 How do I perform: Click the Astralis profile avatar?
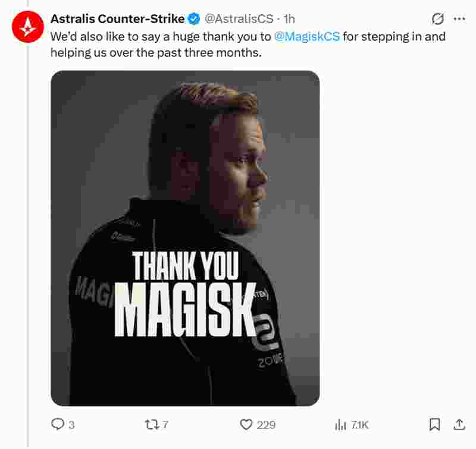(x=27, y=27)
